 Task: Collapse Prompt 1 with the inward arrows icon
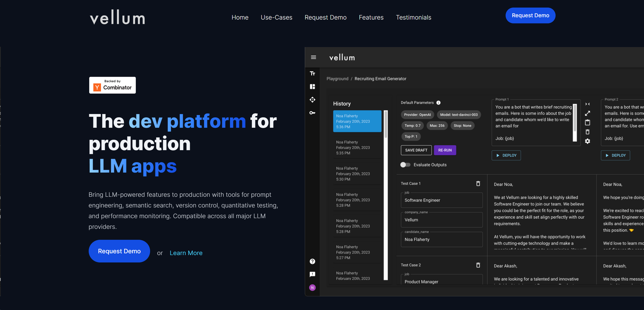point(587,104)
